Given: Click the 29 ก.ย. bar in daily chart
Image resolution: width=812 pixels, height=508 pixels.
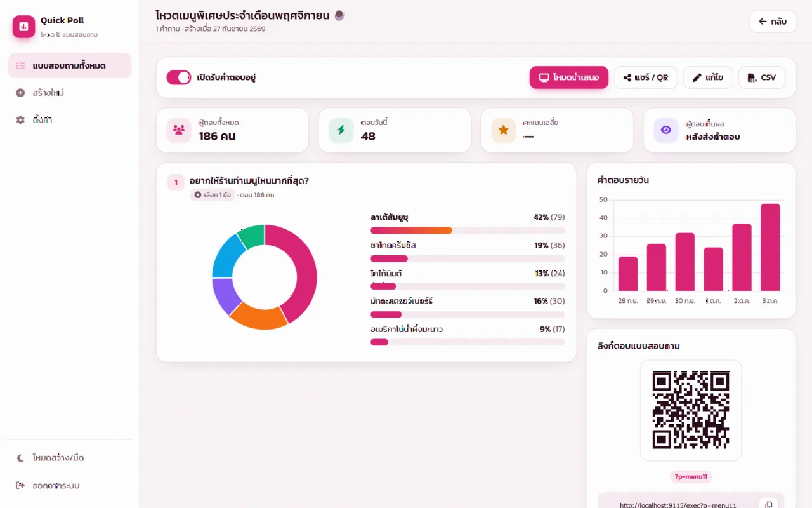Looking at the screenshot, I should click(x=657, y=267).
